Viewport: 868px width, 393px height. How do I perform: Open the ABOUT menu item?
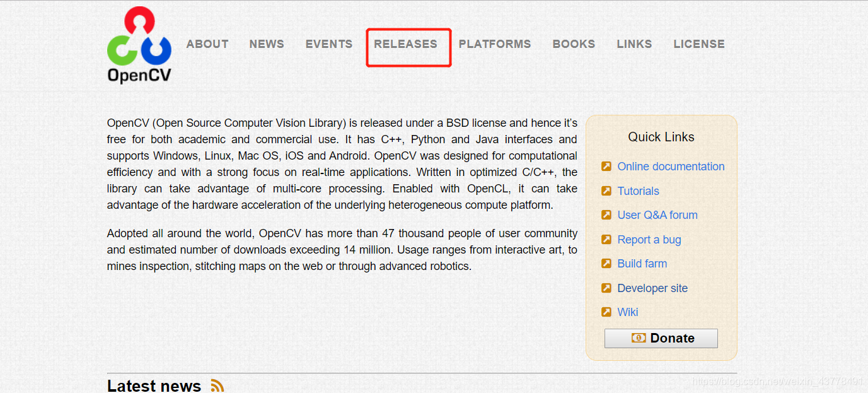click(x=207, y=44)
